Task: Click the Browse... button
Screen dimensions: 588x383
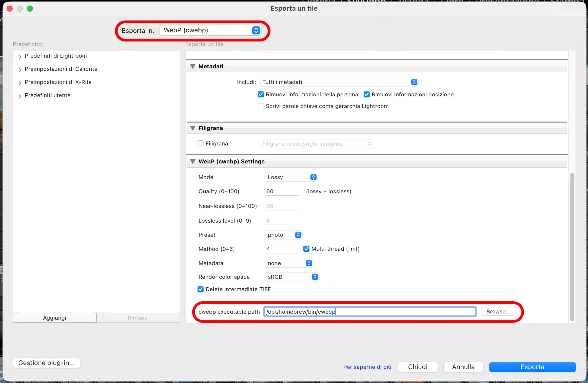Action: 498,312
